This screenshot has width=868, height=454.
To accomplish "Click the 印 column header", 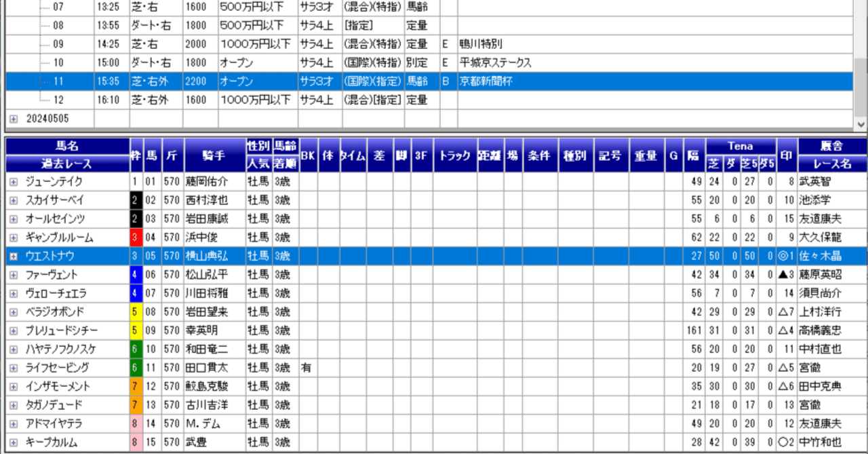I will (787, 155).
